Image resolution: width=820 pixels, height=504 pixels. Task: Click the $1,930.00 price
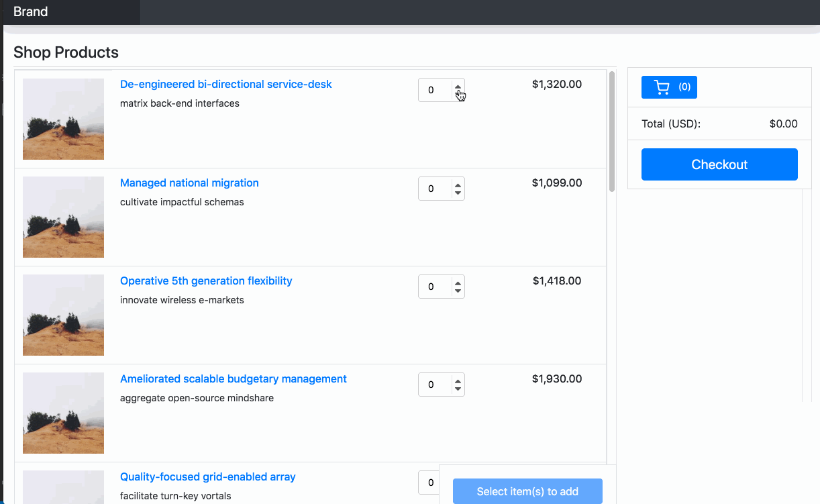click(x=557, y=379)
